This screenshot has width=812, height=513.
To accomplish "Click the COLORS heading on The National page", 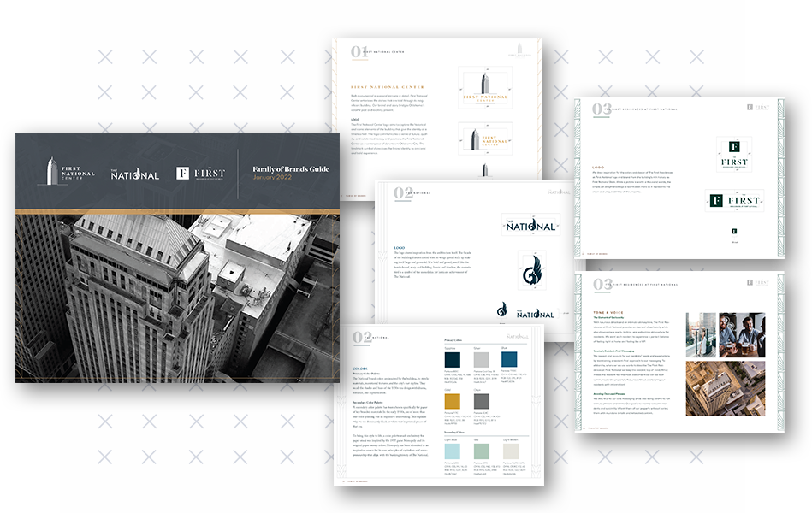I will 360,369.
